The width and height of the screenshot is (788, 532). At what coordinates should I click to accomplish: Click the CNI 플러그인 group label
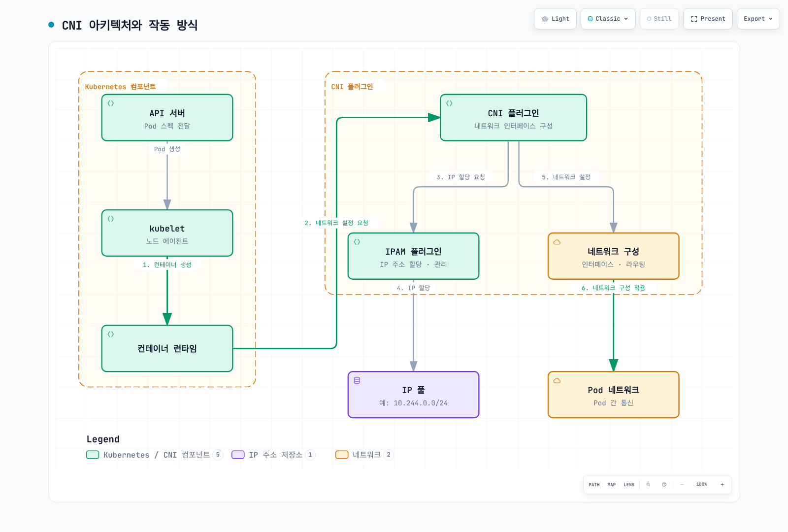coord(352,87)
